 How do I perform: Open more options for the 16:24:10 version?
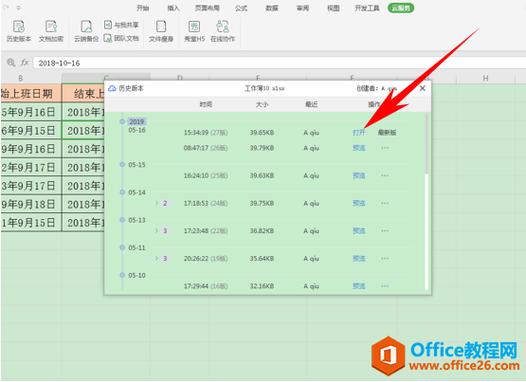point(385,175)
